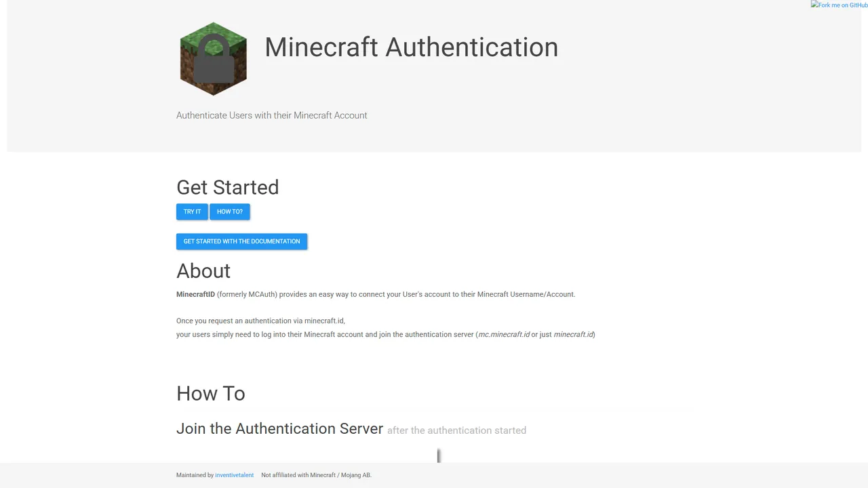Click the partially visible image above the footer
The height and width of the screenshot is (488, 868).
pos(439,455)
